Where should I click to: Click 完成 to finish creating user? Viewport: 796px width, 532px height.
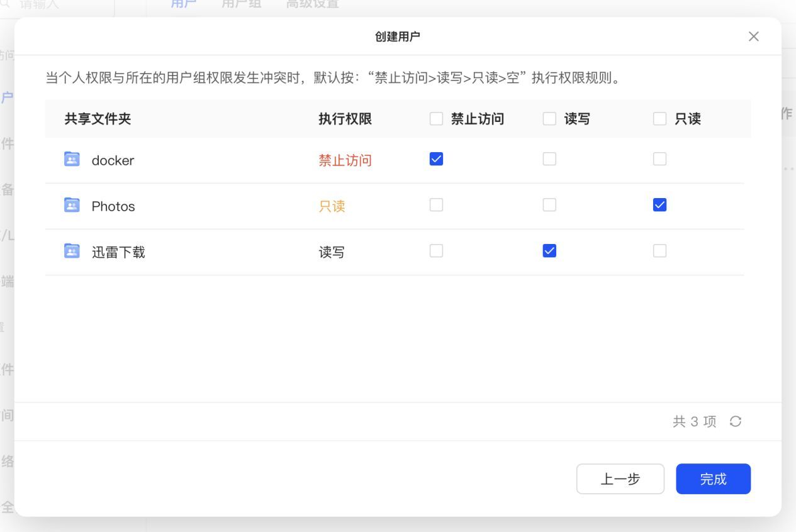713,479
